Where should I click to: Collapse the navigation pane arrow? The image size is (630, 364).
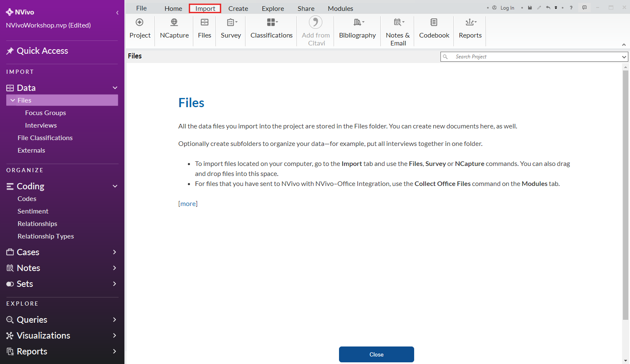pos(117,13)
